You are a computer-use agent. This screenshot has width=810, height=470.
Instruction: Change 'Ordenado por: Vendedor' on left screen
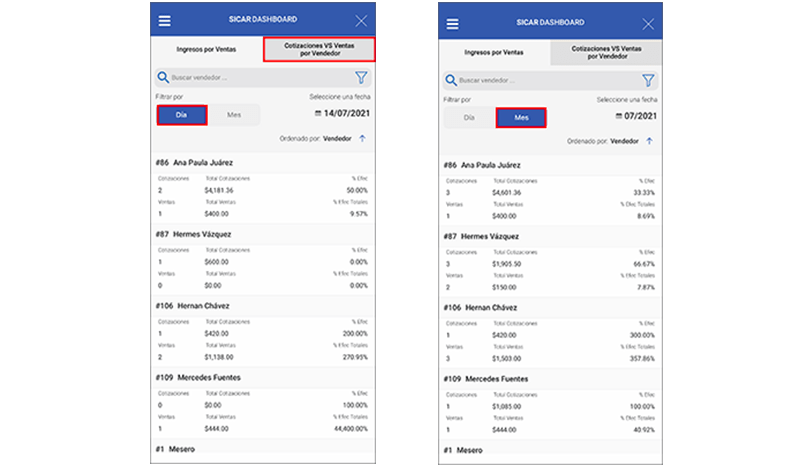tap(336, 140)
